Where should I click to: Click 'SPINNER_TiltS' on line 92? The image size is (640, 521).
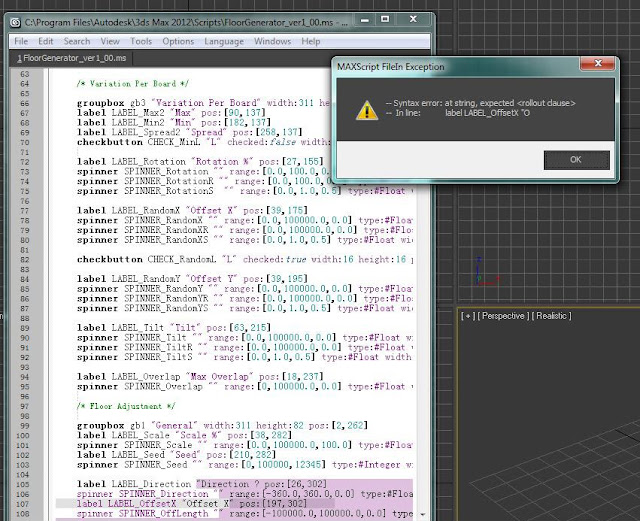[158, 357]
